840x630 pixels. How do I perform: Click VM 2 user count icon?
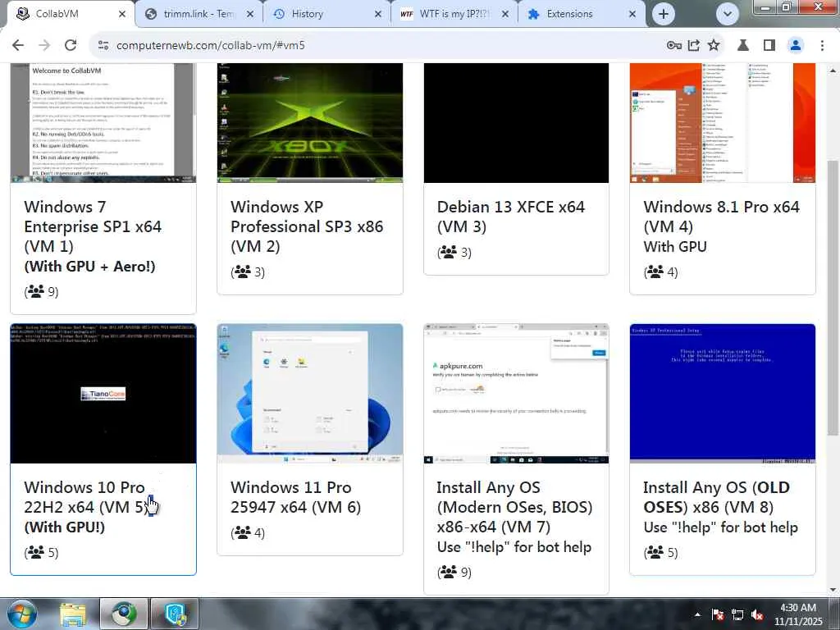point(242,272)
